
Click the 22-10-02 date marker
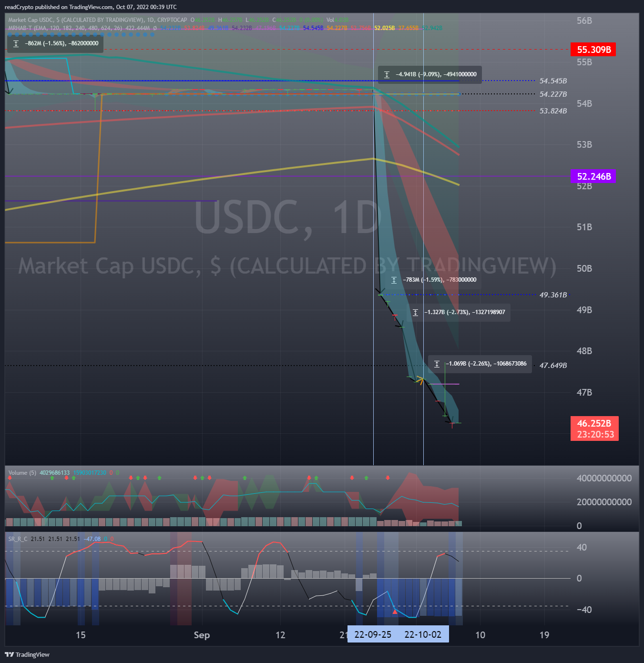point(423,634)
